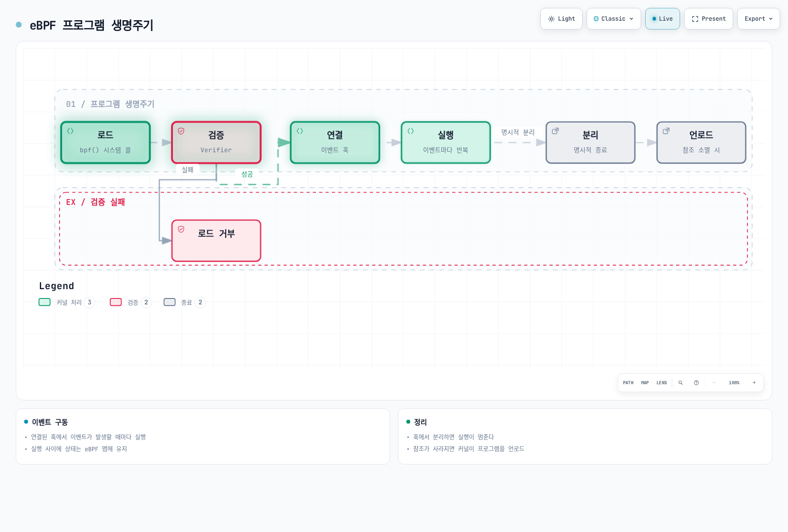Click the code icon on the 실행 node
The height and width of the screenshot is (532, 788).
[x=411, y=131]
